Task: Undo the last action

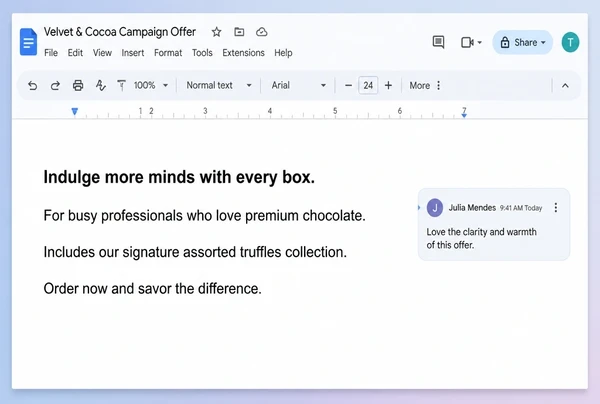Action: click(33, 85)
